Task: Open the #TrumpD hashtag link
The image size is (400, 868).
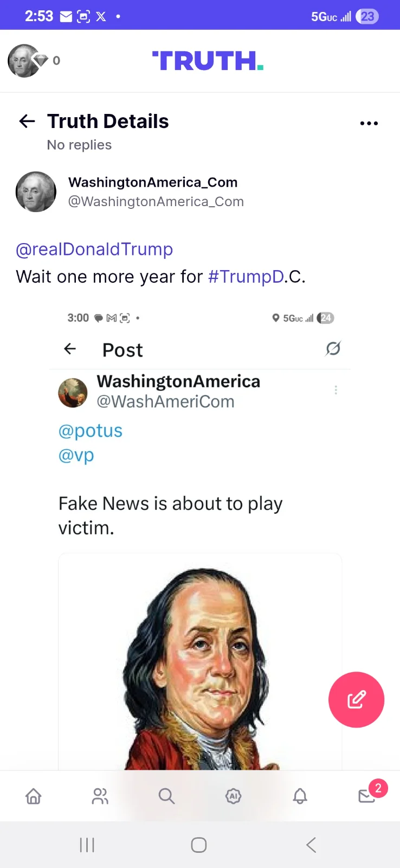Action: 246,277
